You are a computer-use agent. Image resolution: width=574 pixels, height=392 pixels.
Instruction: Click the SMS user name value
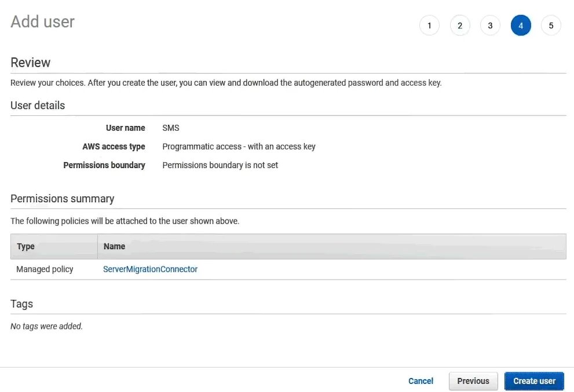coord(171,128)
